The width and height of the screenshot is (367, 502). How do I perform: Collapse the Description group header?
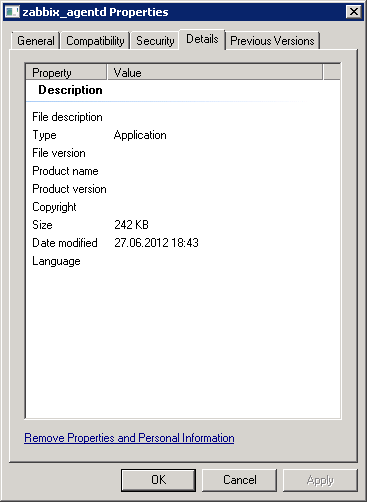[x=70, y=90]
